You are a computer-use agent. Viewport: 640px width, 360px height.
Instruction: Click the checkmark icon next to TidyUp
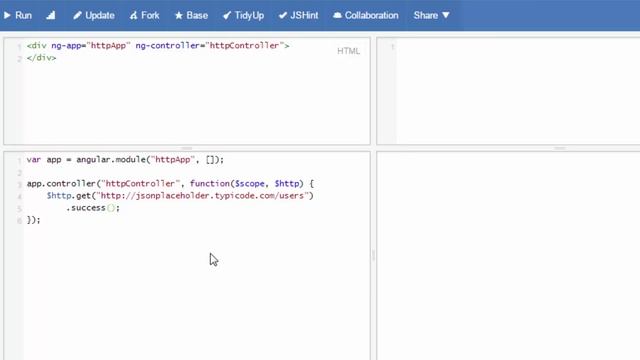[x=227, y=16]
